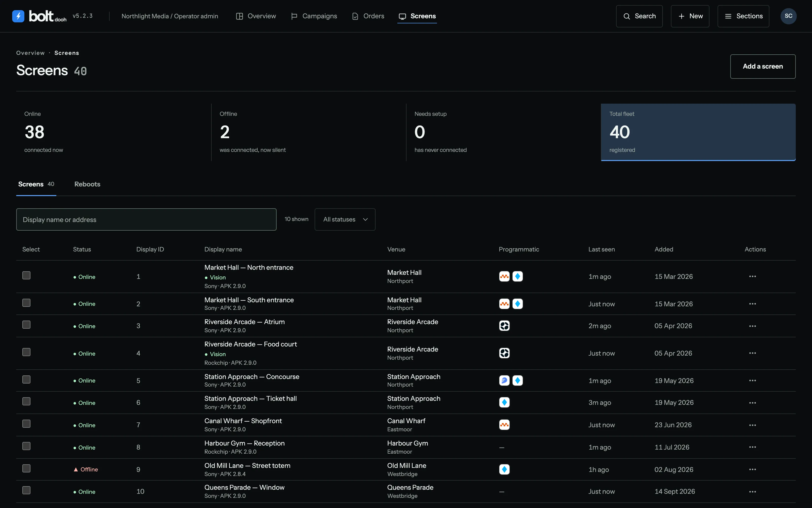
Task: Select the Needs setup stat card
Action: point(503,132)
